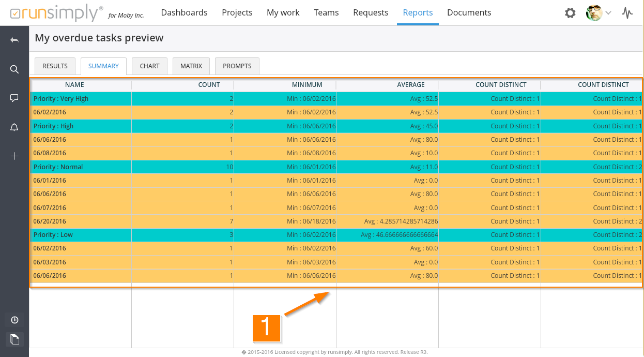Expand the user avatar dropdown
This screenshot has height=357, width=644.
[x=599, y=13]
